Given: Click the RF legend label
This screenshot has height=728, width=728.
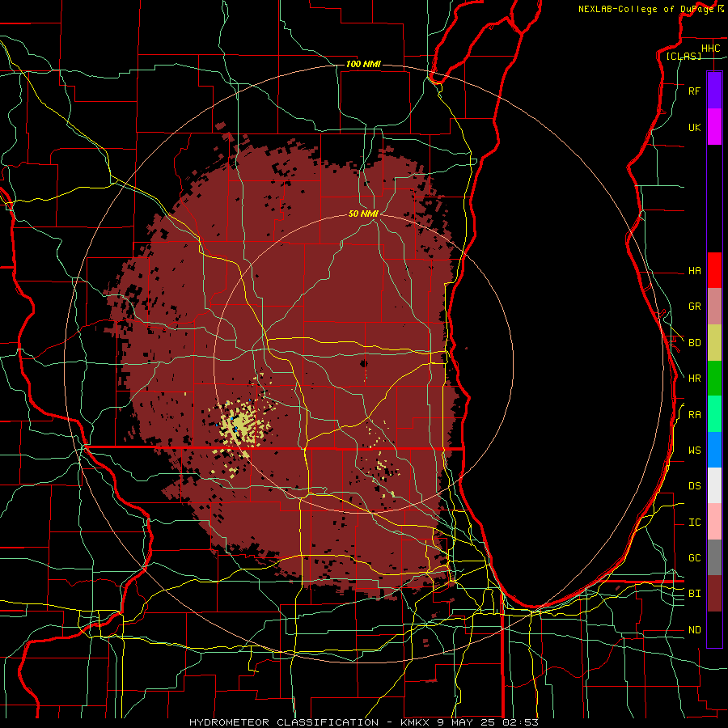Looking at the screenshot, I should tap(694, 91).
